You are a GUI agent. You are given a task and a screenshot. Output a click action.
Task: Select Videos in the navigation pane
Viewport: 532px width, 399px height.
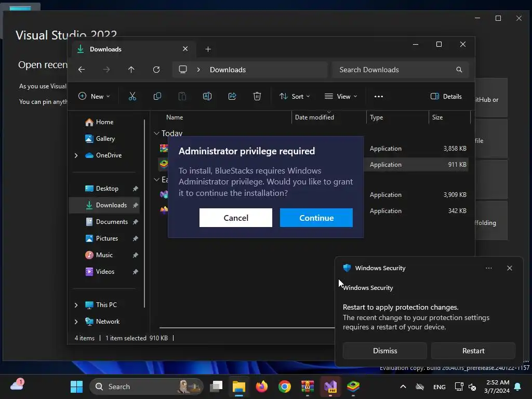point(104,272)
